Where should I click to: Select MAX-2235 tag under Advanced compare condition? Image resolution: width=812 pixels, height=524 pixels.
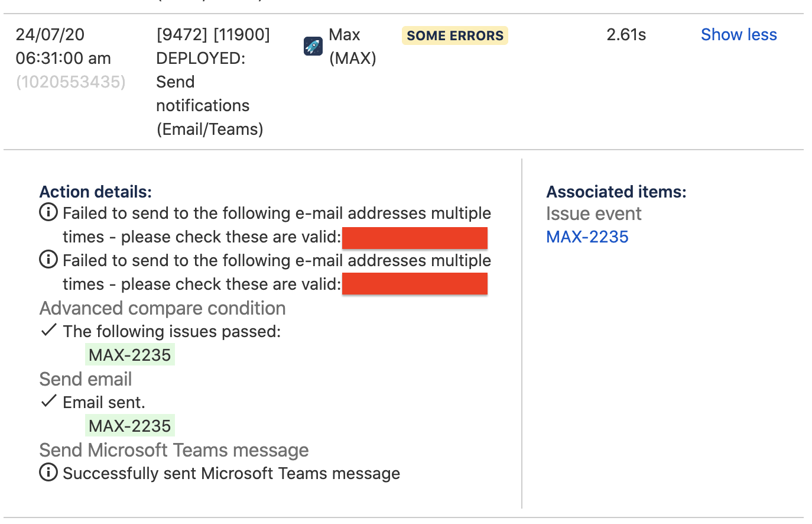point(130,355)
